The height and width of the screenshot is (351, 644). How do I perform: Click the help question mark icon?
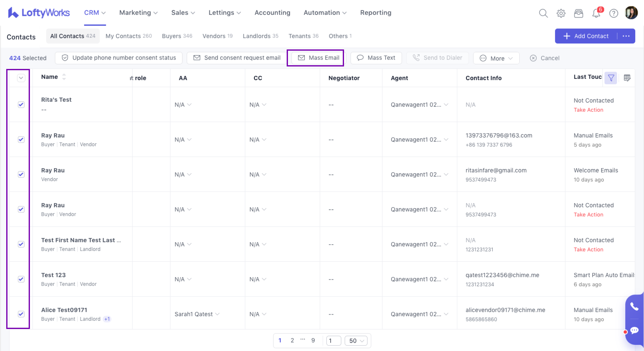coord(613,13)
